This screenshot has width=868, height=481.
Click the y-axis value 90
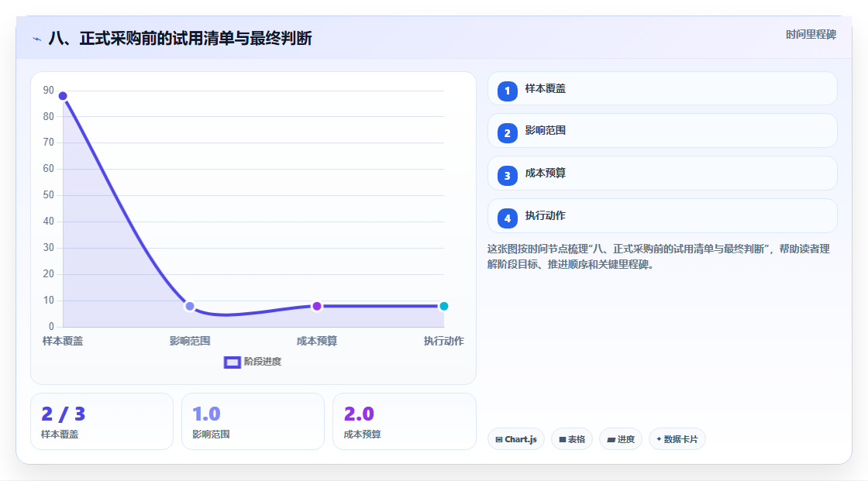(x=49, y=90)
